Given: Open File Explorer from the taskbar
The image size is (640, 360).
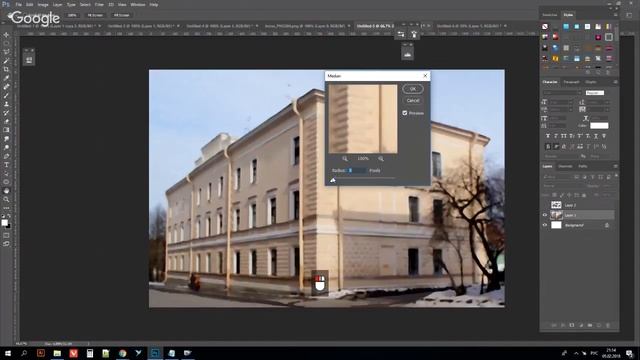Looking at the screenshot, I should [x=57, y=353].
